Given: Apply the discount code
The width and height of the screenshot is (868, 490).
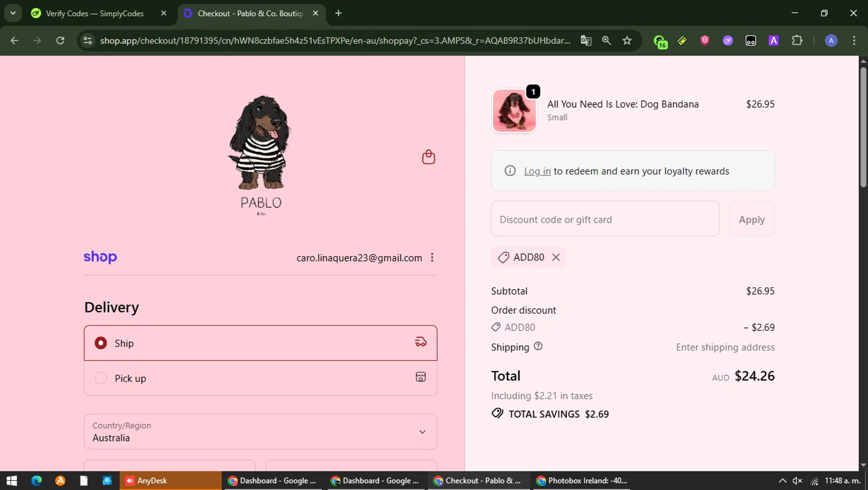Looking at the screenshot, I should coord(752,219).
